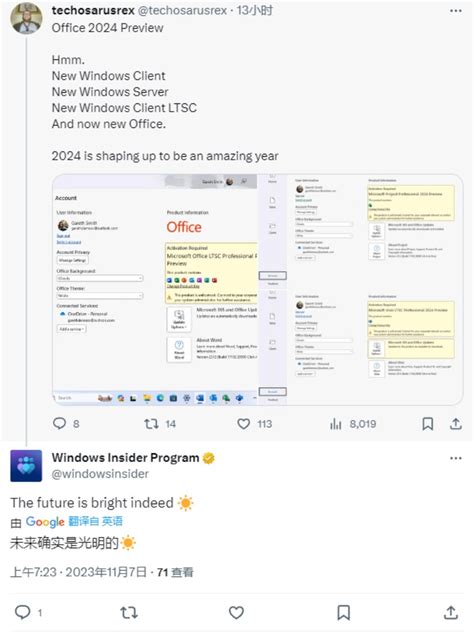This screenshot has width=474, height=634.
Task: Open more options for Windows Insider reply
Action: 456,458
